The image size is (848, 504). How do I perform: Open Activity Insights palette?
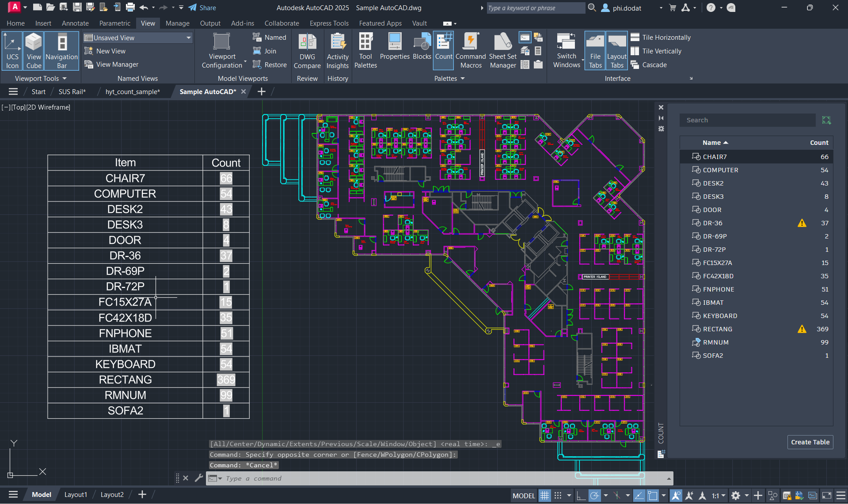(338, 51)
